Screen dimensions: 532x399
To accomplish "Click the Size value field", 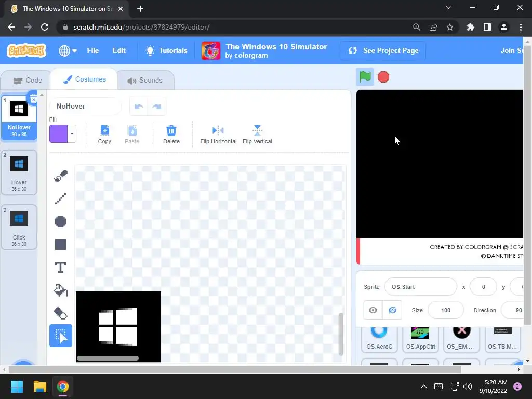I will (445, 310).
